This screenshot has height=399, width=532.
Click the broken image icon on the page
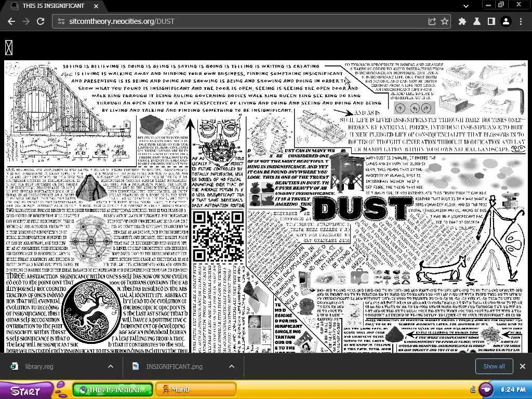[9, 47]
